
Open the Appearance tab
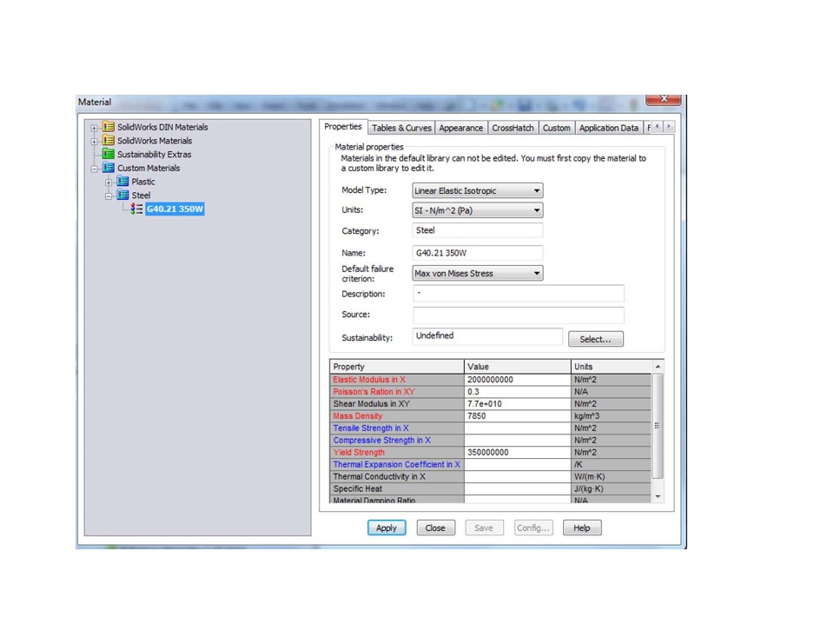click(461, 128)
